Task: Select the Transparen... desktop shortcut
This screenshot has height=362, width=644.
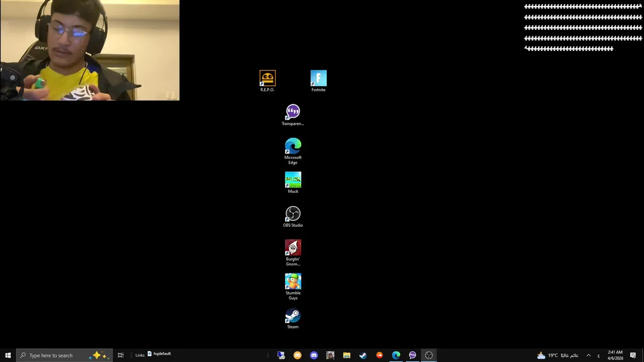Action: pos(293,115)
